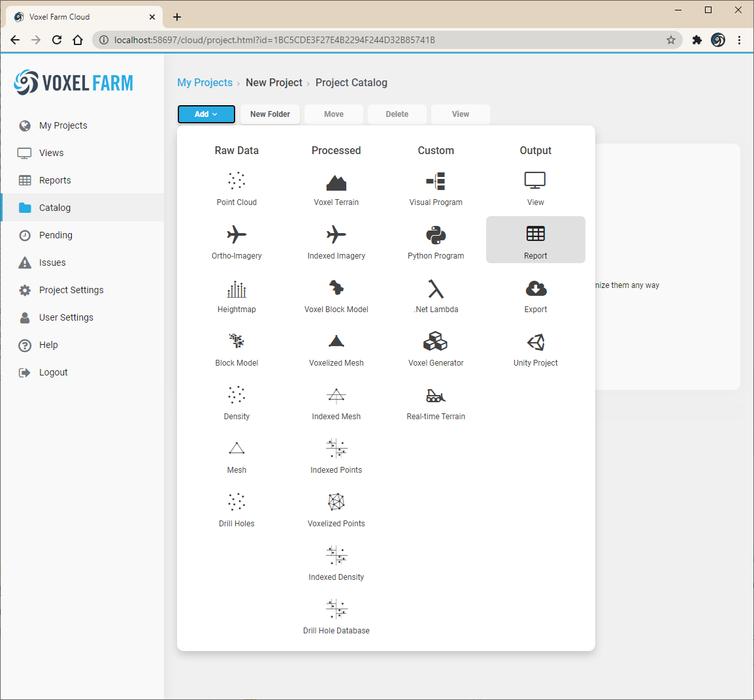Click the View toolbar button
This screenshot has height=700, width=754.
461,114
